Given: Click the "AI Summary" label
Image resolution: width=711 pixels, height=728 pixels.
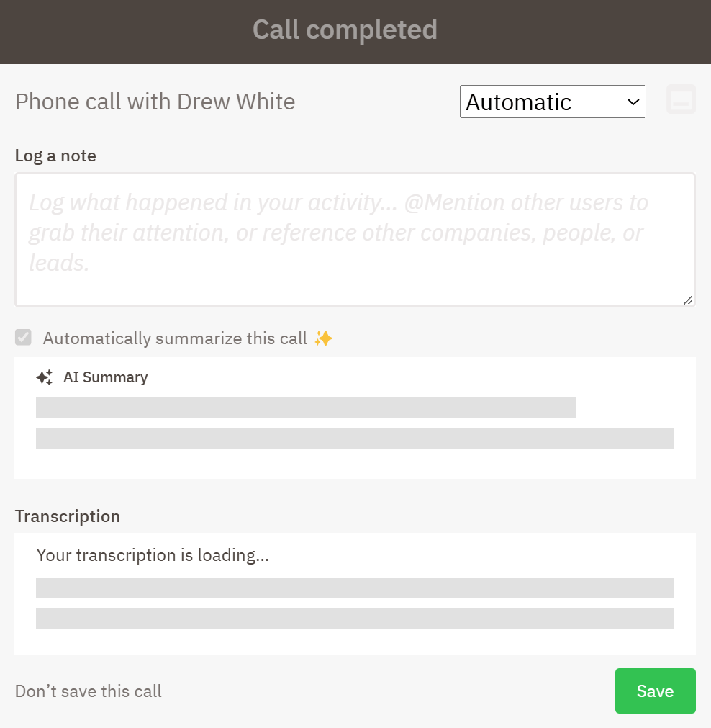Looking at the screenshot, I should [x=105, y=377].
